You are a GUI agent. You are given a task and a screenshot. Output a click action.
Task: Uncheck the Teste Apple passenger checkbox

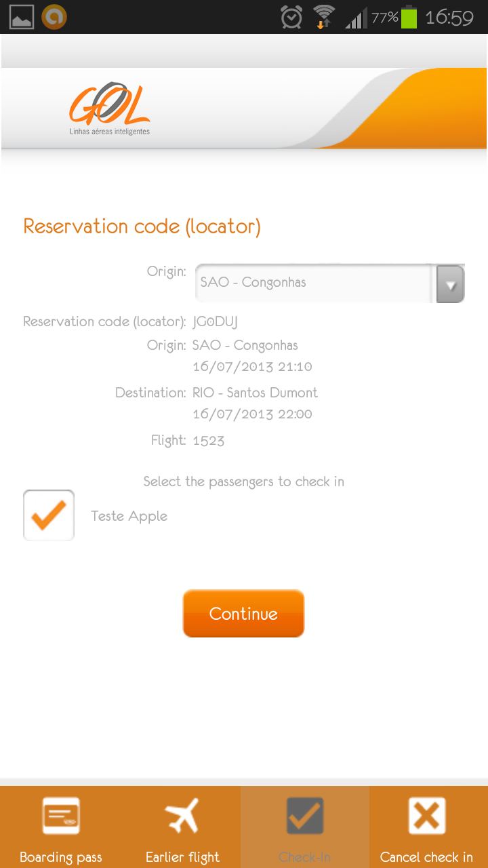coord(49,515)
